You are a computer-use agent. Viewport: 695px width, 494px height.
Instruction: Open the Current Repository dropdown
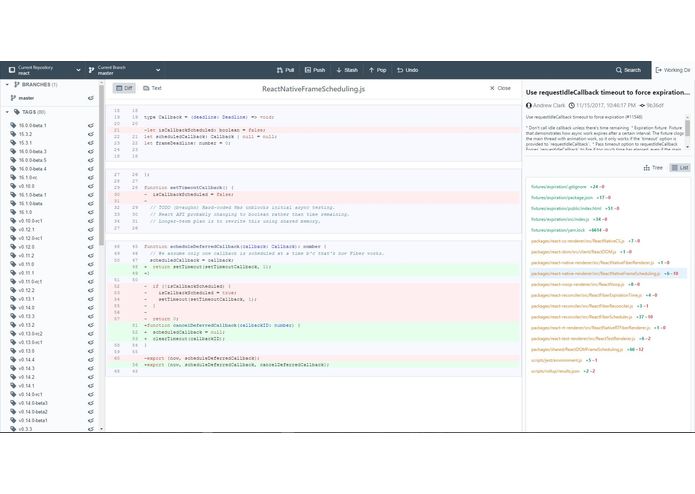point(44,70)
